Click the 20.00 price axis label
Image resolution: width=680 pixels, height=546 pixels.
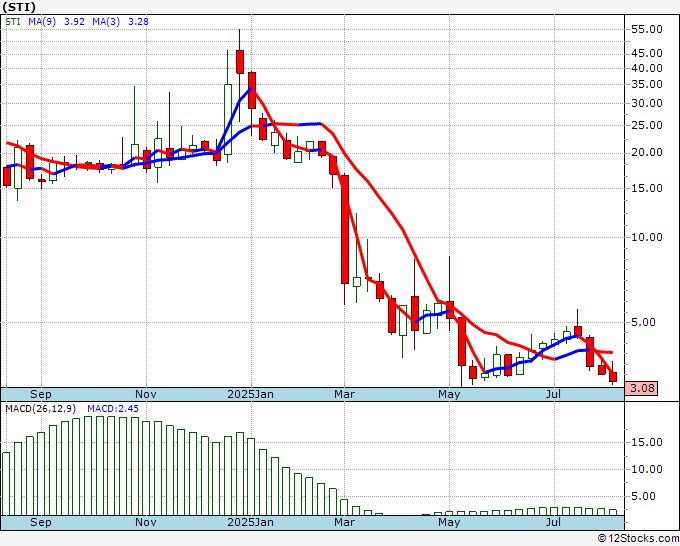[647, 153]
